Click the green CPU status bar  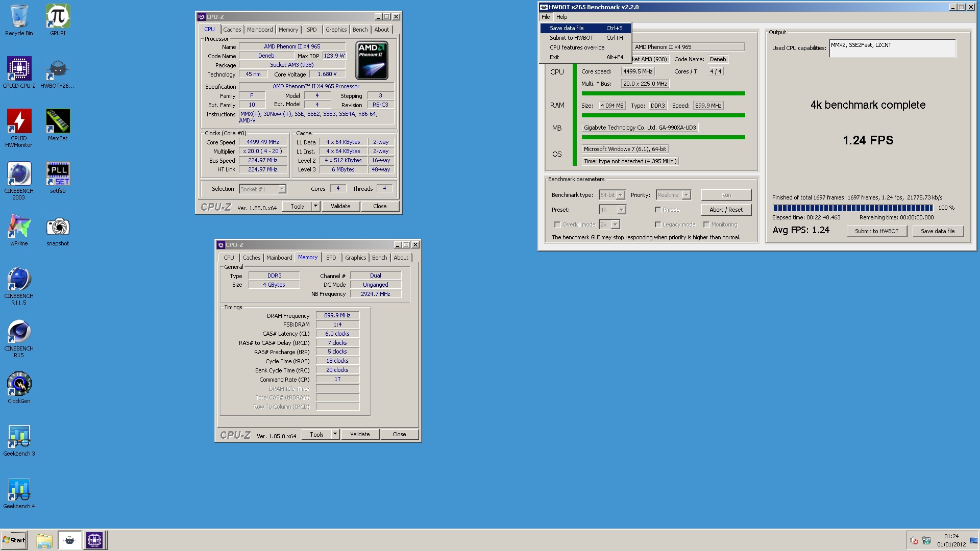[x=663, y=93]
